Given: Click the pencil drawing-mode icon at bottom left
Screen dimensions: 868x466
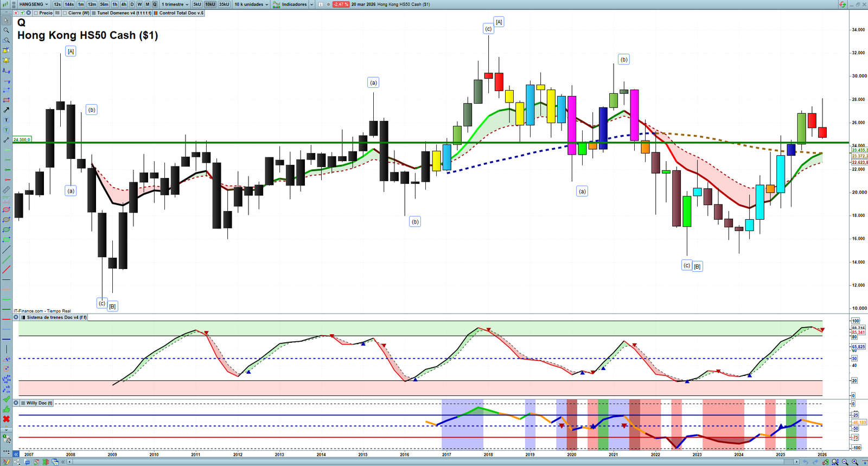Looking at the screenshot, I should tap(6, 462).
